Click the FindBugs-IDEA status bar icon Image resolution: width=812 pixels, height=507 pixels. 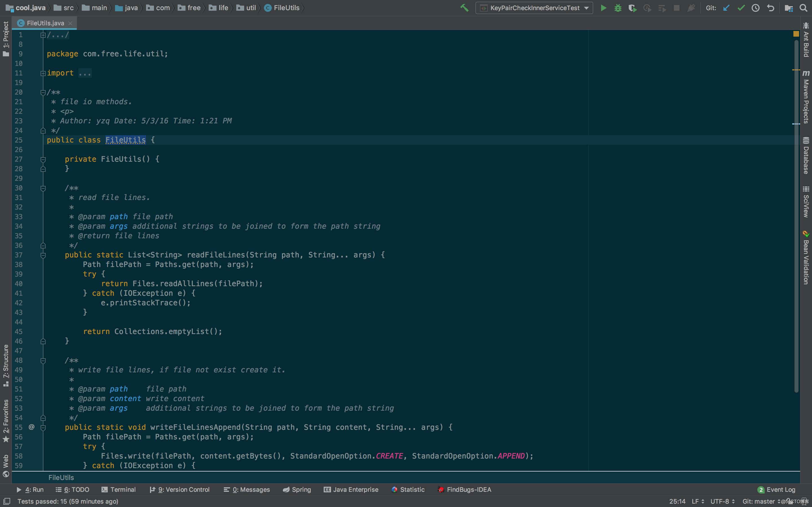point(439,490)
